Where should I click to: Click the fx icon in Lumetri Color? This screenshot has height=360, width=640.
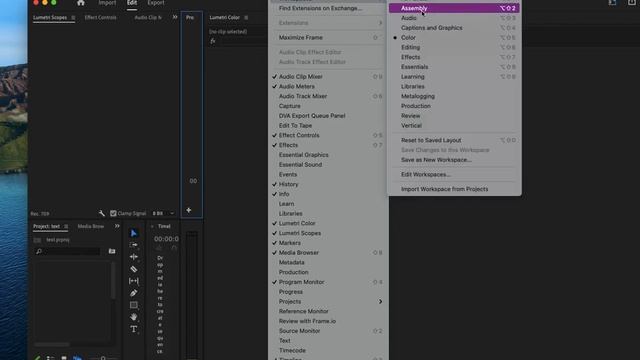[213, 41]
